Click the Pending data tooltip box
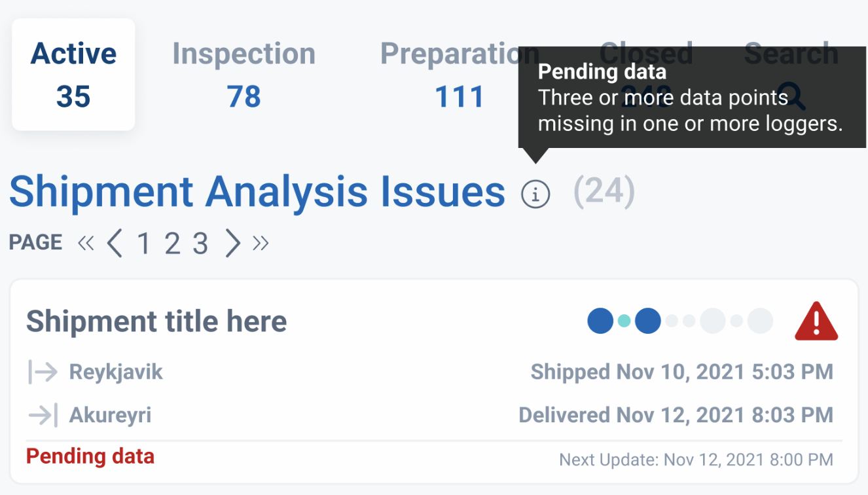The width and height of the screenshot is (868, 495). tap(692, 98)
